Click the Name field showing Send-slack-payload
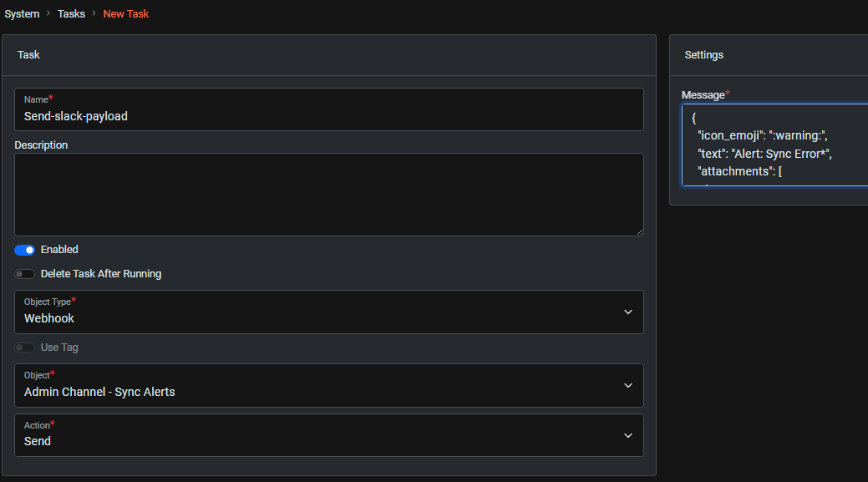Viewport: 868px width, 482px height. (x=328, y=115)
